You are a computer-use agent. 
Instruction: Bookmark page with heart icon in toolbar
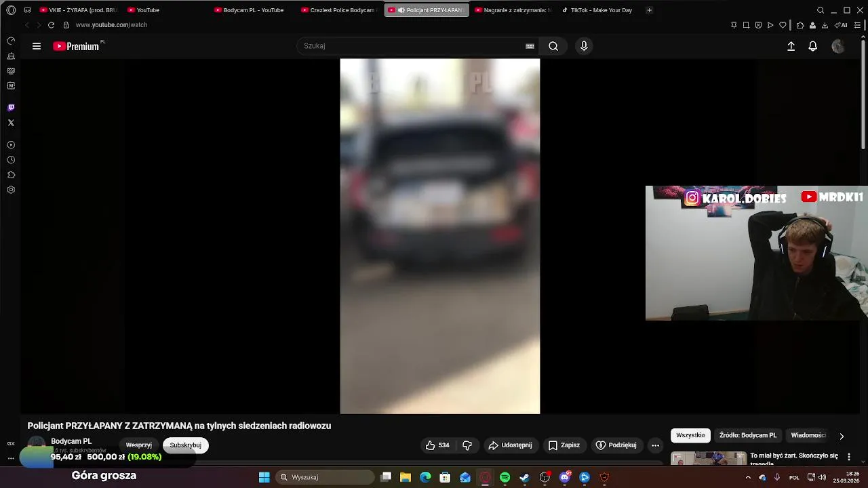(x=783, y=25)
